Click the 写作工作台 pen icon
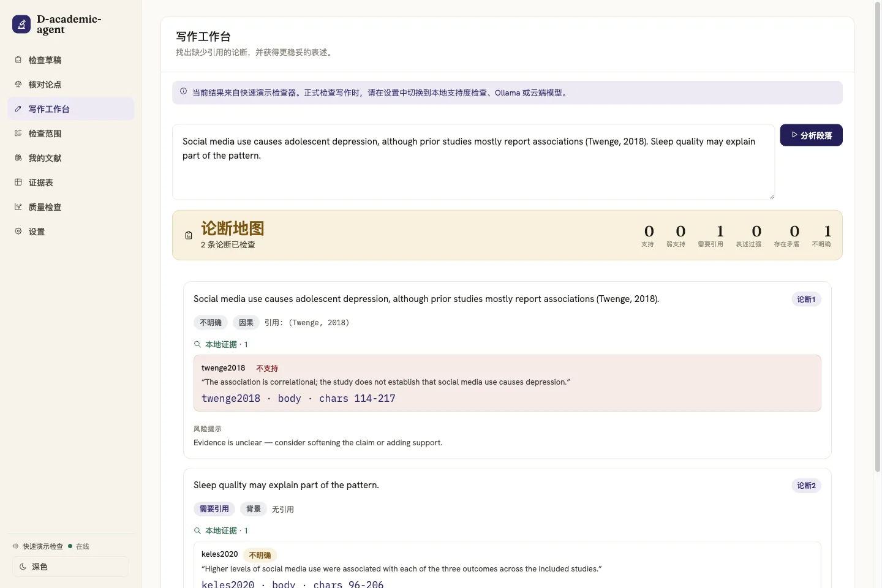The image size is (882, 588). [x=18, y=109]
